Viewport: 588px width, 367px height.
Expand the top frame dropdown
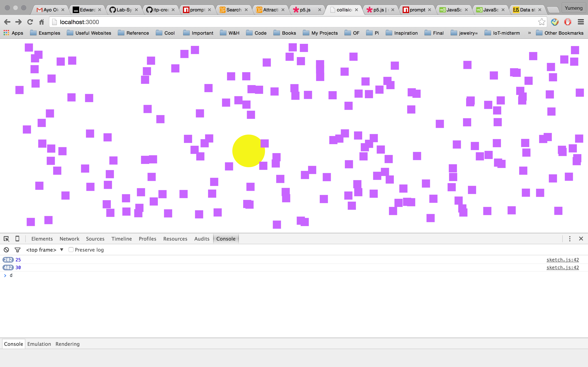coord(62,250)
